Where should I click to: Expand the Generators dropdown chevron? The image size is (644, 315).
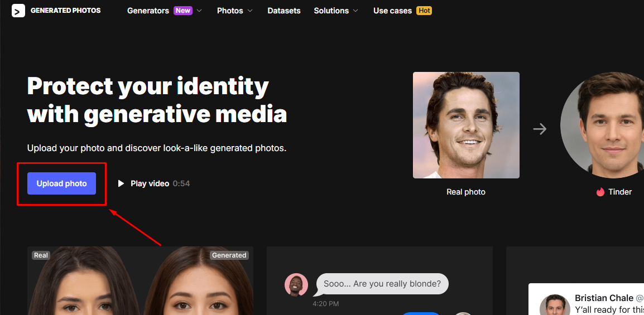pyautogui.click(x=199, y=11)
